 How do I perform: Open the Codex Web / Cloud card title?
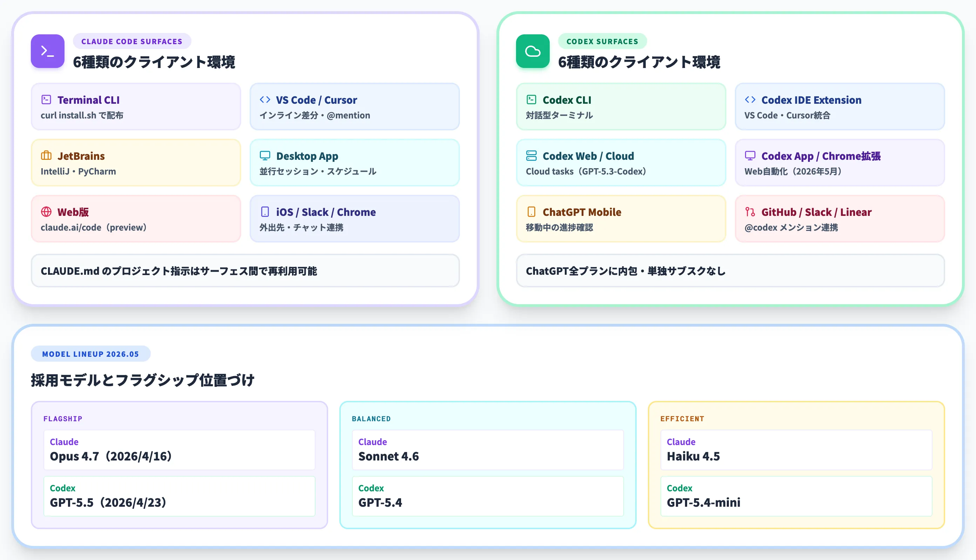pos(588,156)
